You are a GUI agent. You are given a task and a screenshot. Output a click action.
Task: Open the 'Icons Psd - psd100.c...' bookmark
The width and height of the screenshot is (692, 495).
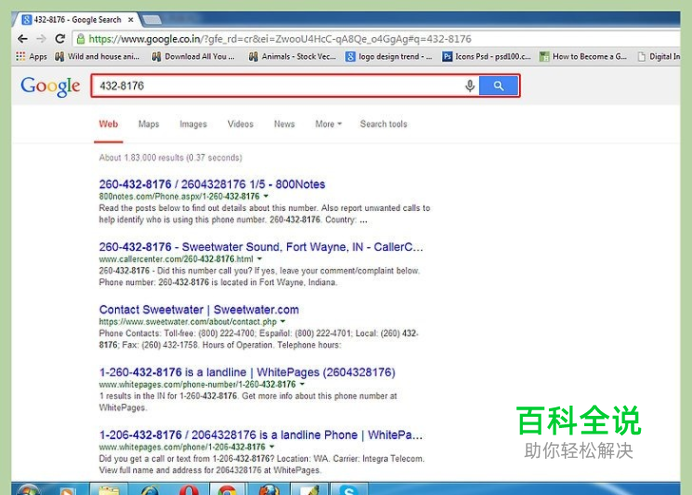pos(486,56)
